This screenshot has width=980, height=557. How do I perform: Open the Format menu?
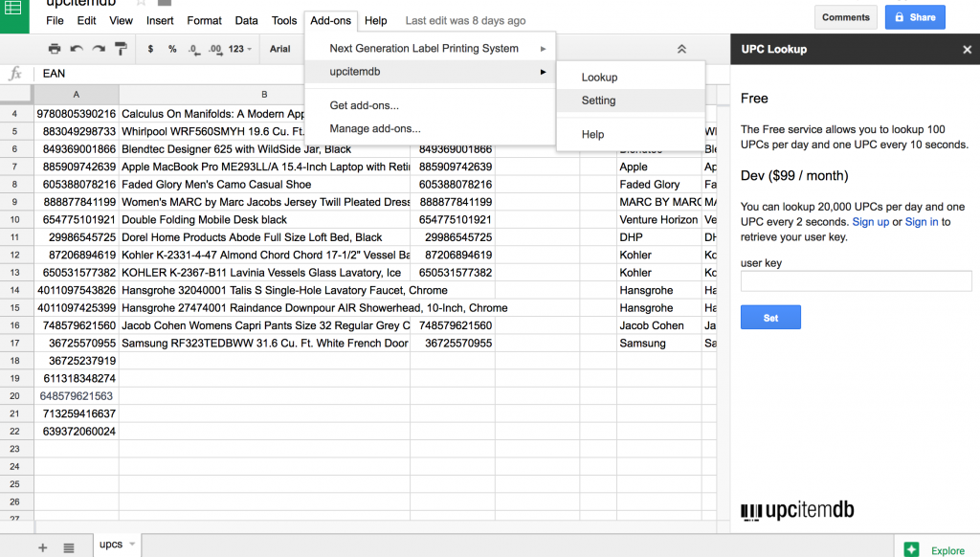205,21
